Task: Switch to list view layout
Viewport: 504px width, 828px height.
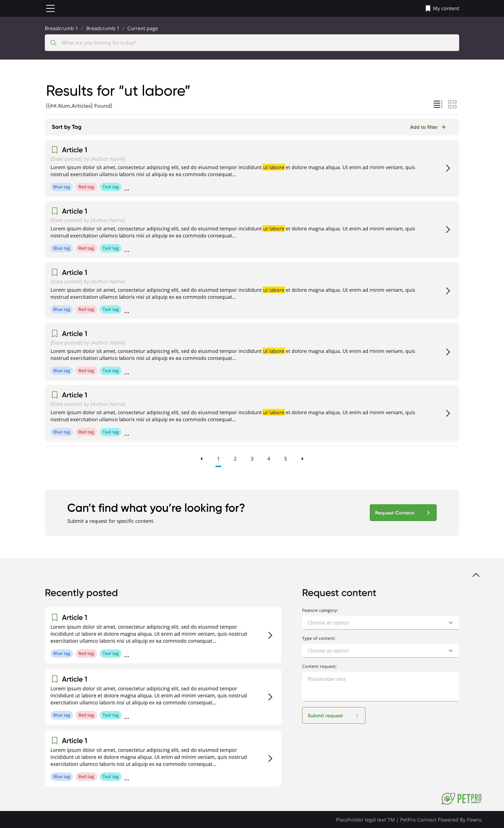Action: point(437,104)
